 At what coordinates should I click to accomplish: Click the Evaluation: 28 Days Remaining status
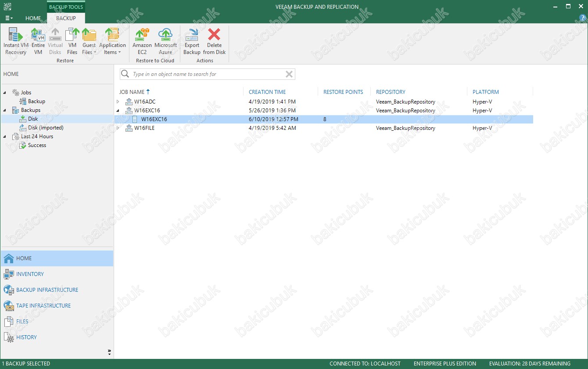pos(530,364)
